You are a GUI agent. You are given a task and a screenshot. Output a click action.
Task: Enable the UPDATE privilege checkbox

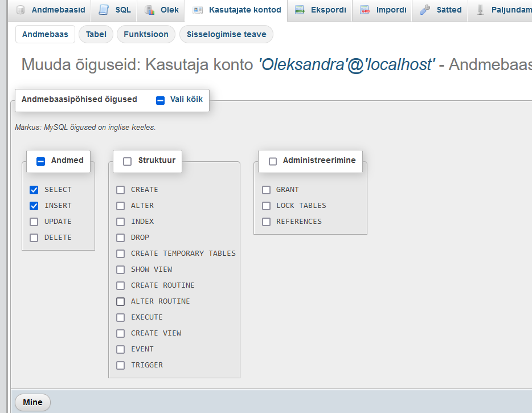[x=34, y=222]
